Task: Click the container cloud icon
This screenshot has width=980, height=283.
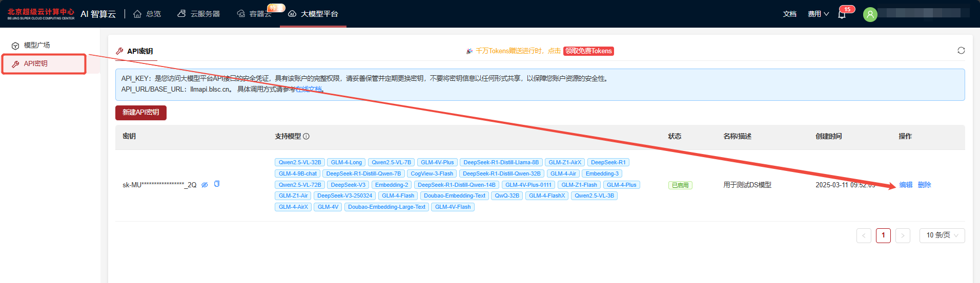Action: (241, 14)
